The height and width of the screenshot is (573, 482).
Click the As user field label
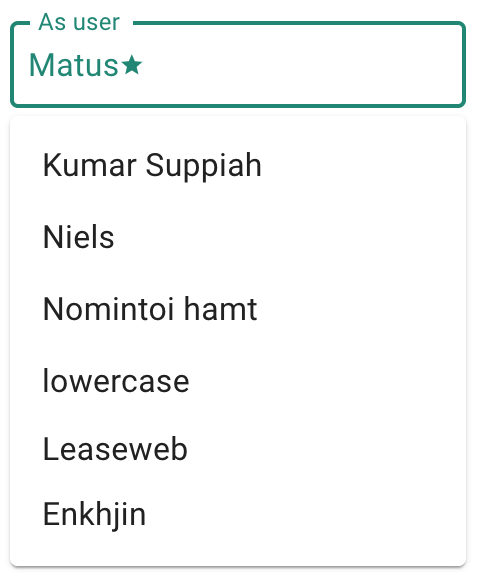tap(79, 22)
